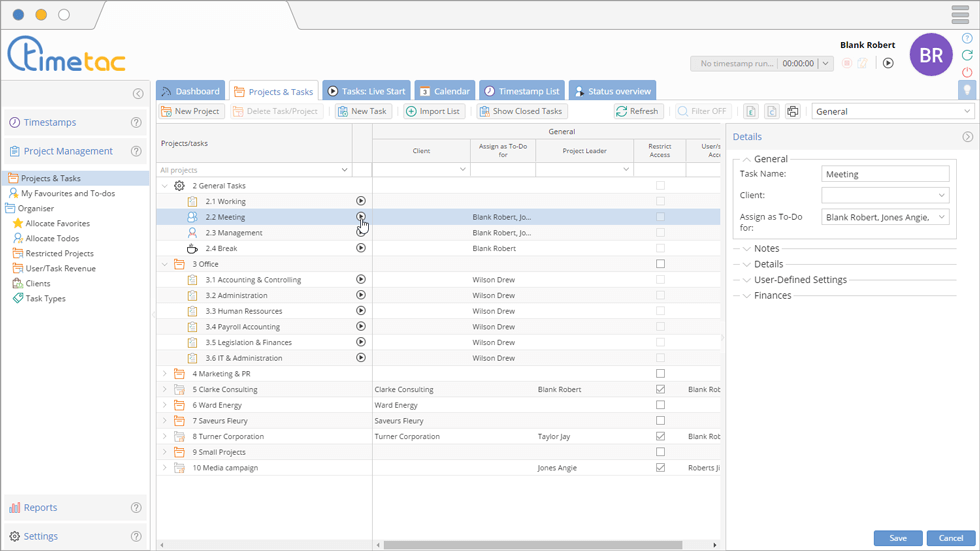Start live timer for 3.5 Legislation & Finances

[361, 342]
